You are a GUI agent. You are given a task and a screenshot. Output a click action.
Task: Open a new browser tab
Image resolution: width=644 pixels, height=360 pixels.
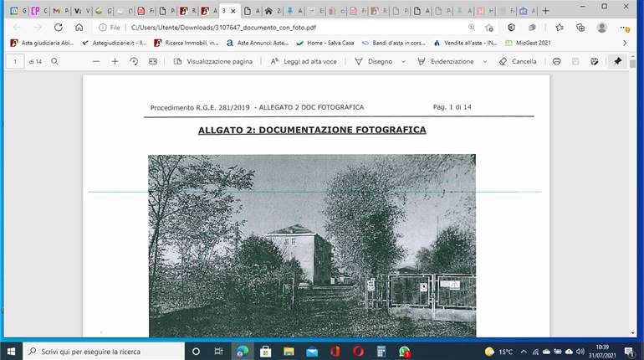pyautogui.click(x=545, y=11)
